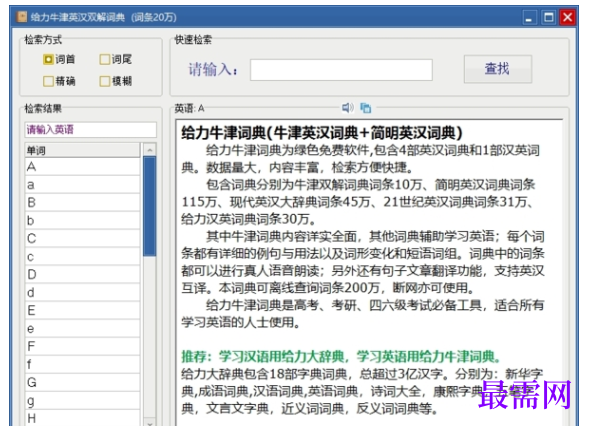Click the word list blue scrollbar thumb
Viewport: 590px width, 426px height.
tap(150, 207)
